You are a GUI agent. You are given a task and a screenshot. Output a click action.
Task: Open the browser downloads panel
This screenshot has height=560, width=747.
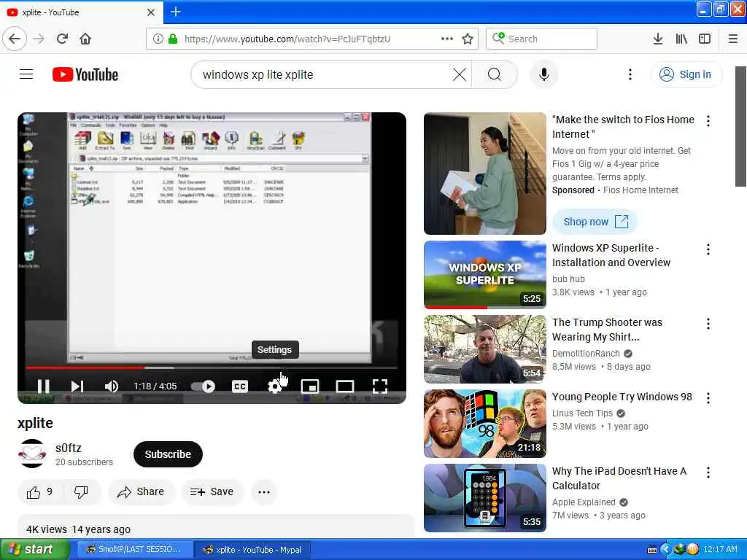657,39
